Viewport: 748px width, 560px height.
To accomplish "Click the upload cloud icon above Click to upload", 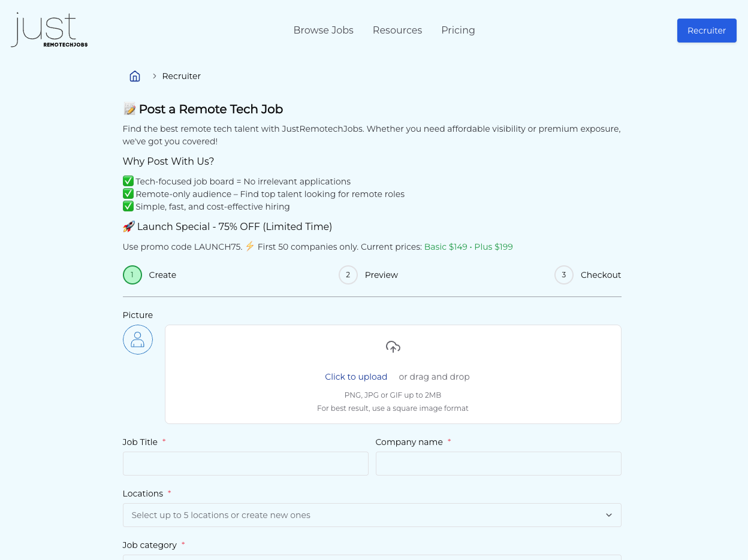I will [x=393, y=347].
